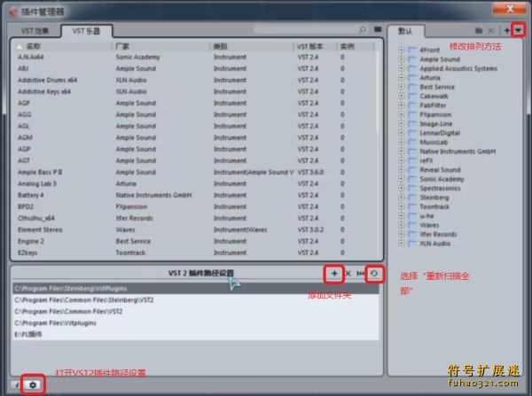Add a new collection with plus icon
Viewport: 532px width, 396px height.
point(506,30)
